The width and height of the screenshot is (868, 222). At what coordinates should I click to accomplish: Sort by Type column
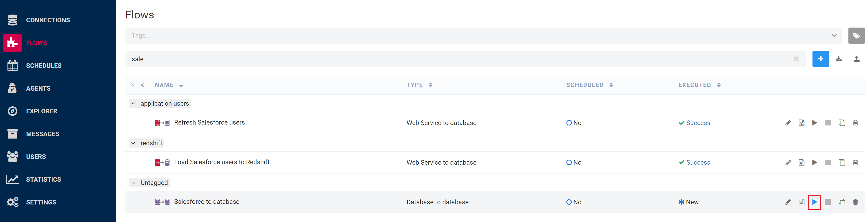[x=419, y=85]
